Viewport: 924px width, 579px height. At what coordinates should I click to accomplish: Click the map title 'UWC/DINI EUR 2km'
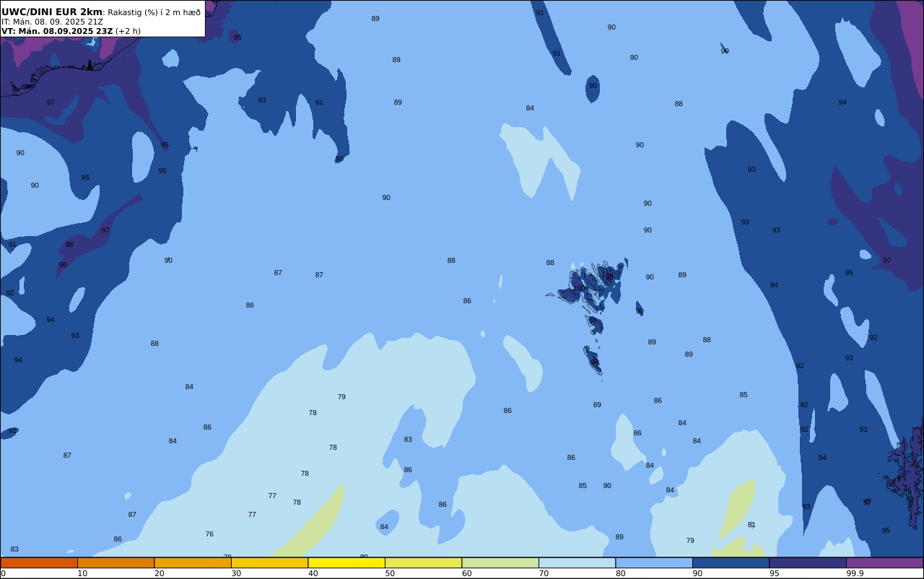coord(52,12)
